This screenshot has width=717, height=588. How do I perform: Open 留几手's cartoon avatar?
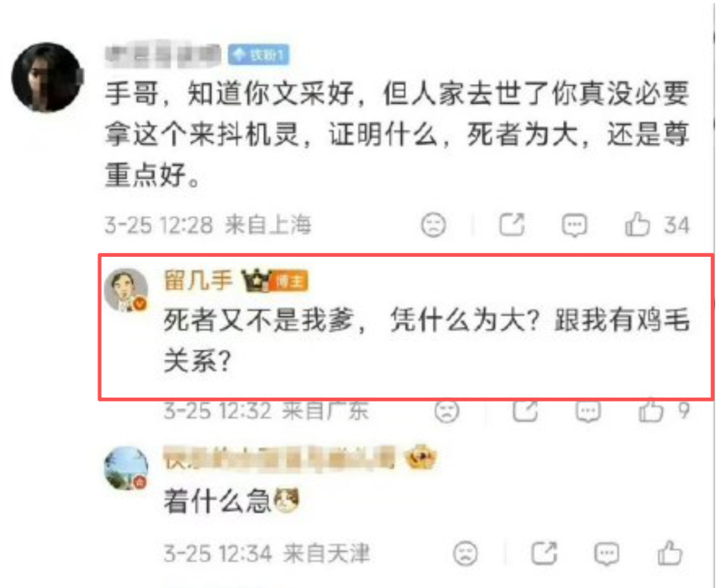tap(126, 290)
